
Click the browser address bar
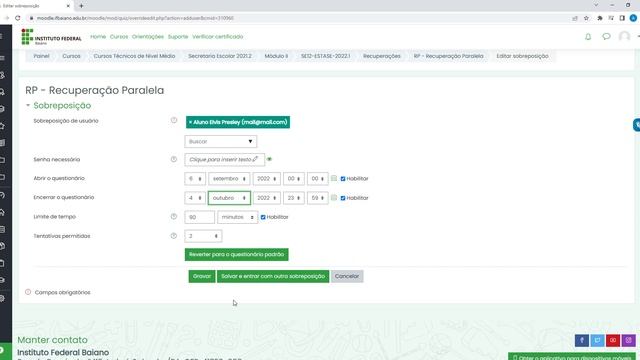pyautogui.click(x=298, y=18)
